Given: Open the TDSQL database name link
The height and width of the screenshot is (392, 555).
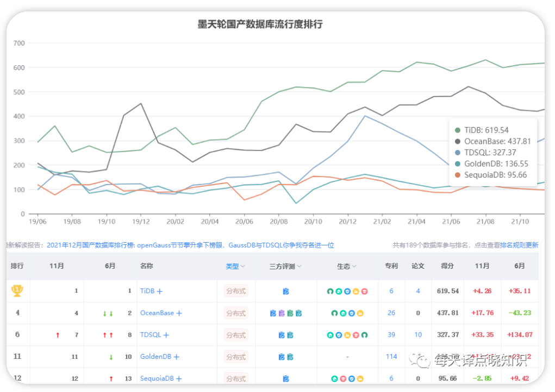Looking at the screenshot, I should (151, 335).
